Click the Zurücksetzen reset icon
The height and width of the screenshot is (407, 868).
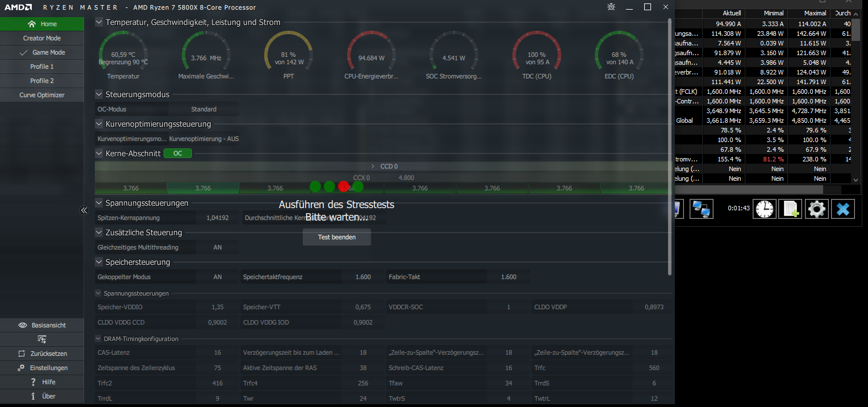pos(22,354)
